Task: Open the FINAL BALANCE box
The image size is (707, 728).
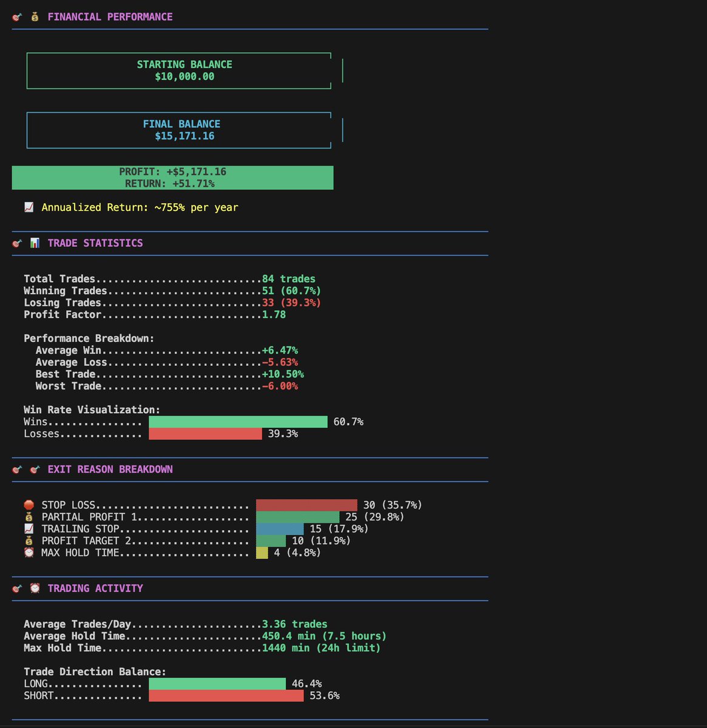Action: [179, 130]
